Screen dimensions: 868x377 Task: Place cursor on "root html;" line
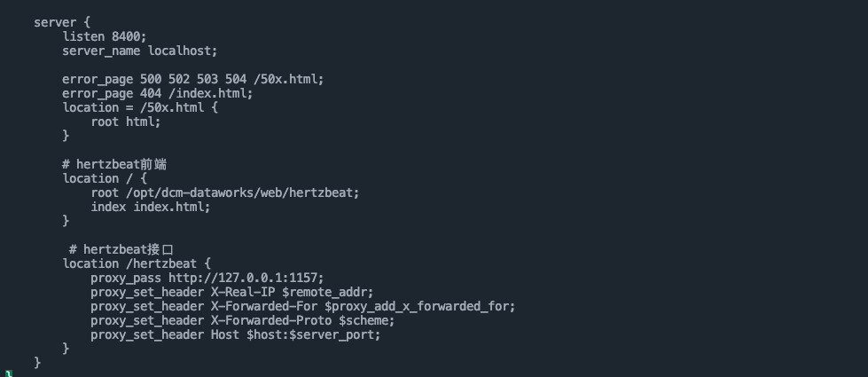click(125, 122)
